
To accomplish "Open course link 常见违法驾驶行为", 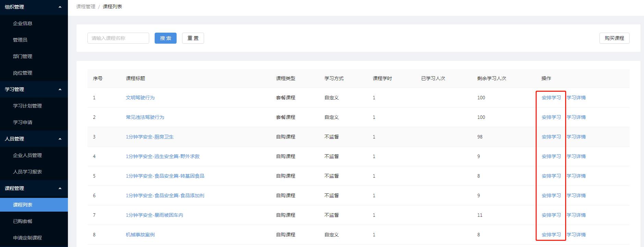I will [x=145, y=117].
